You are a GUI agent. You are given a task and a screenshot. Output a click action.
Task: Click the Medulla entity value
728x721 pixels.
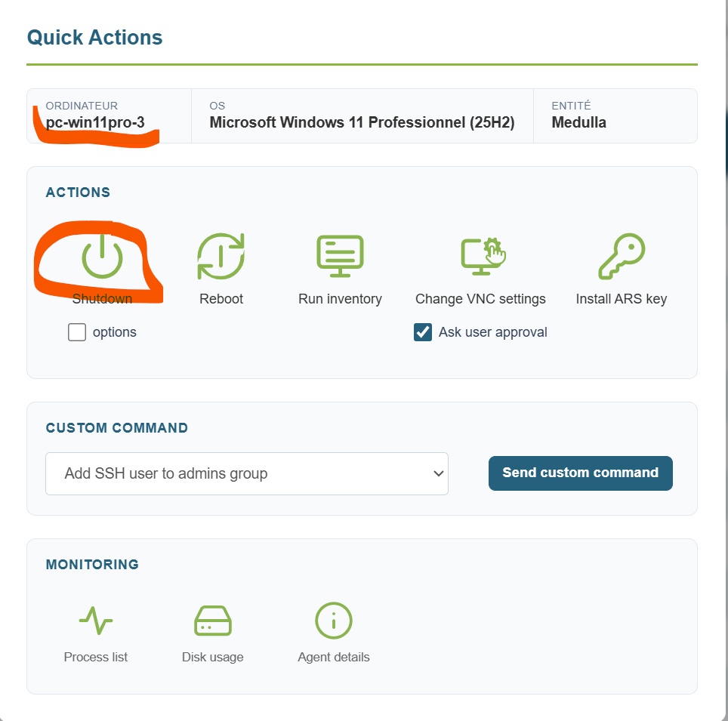(x=578, y=122)
